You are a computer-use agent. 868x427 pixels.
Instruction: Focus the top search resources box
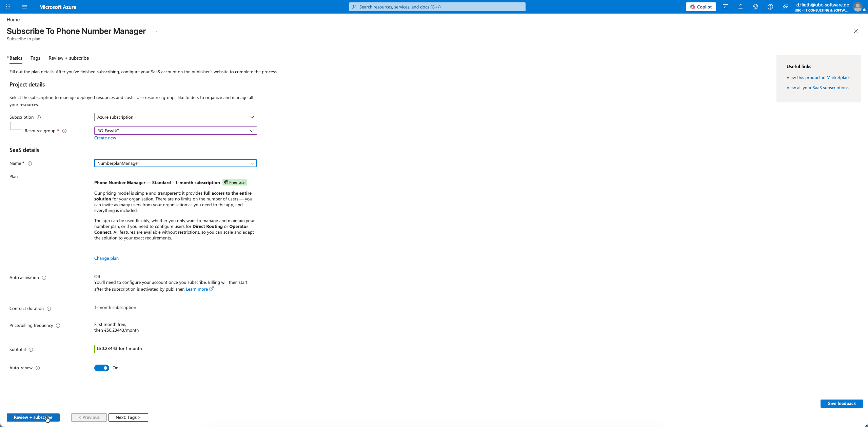(437, 7)
